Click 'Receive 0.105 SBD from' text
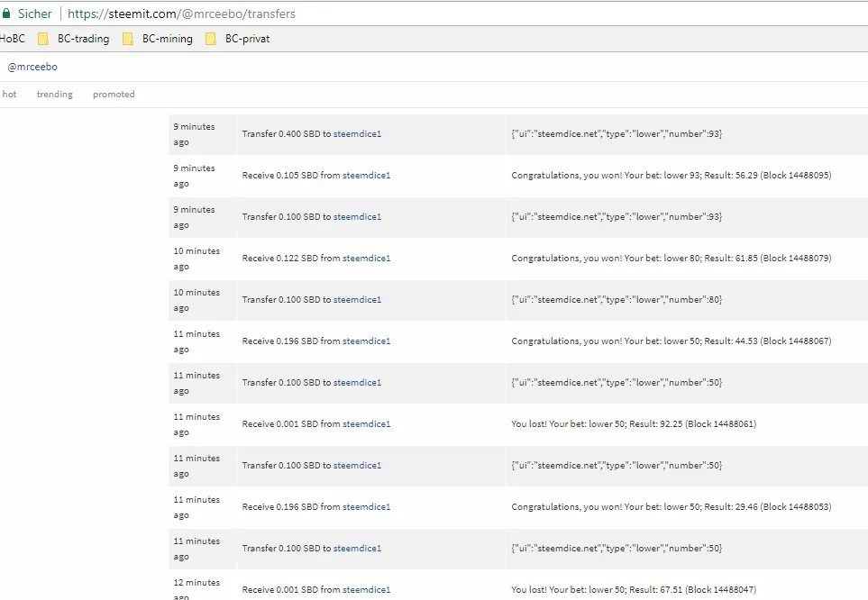 [x=291, y=176]
